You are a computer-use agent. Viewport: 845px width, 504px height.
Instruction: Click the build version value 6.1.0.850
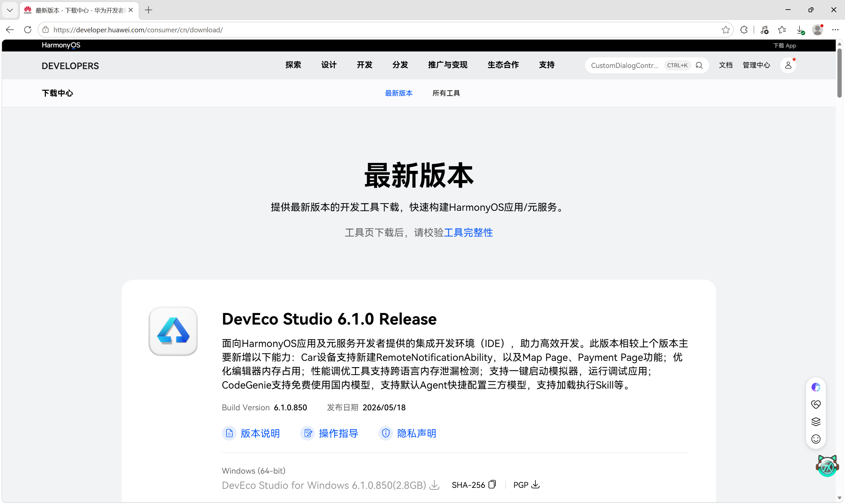coord(290,408)
